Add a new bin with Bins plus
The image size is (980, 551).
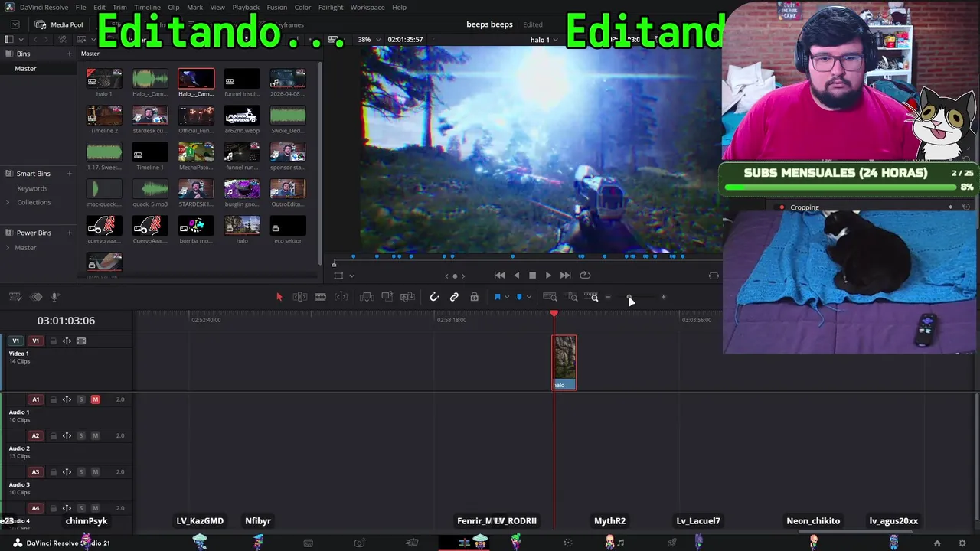coord(69,54)
